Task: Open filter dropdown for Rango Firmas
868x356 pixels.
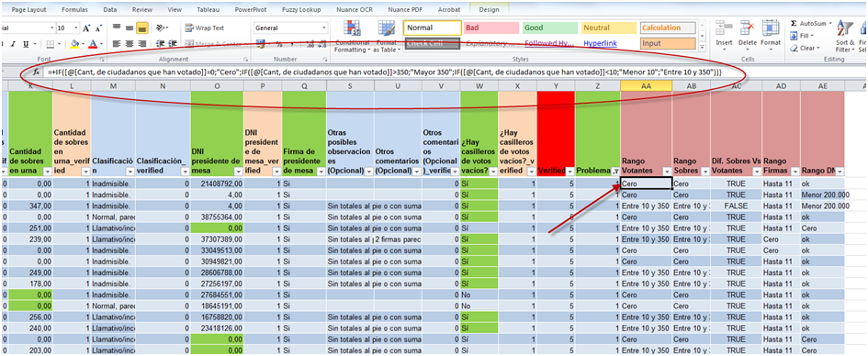Action: (795, 172)
